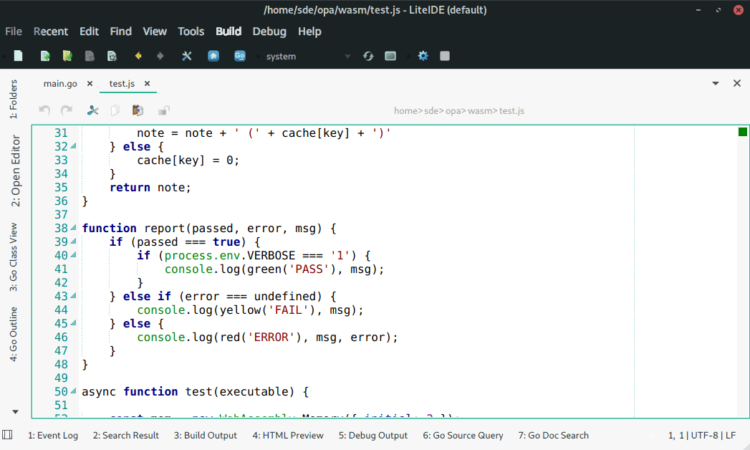Click the Save file toolbar icon
750x450 pixels.
[x=89, y=56]
